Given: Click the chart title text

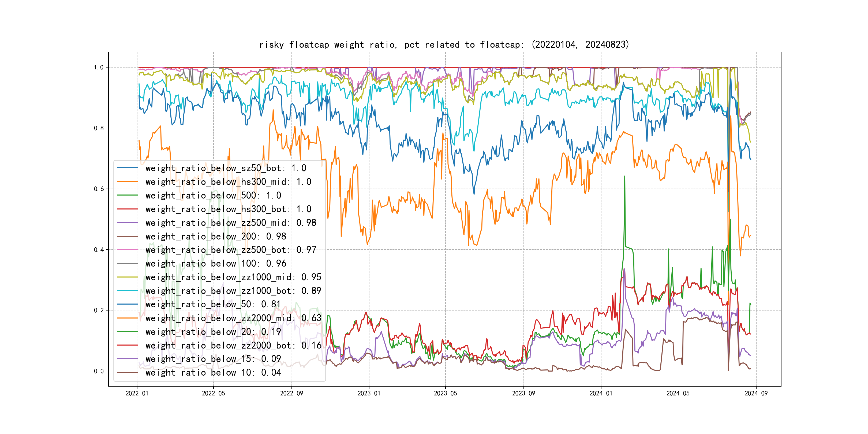Looking at the screenshot, I should (444, 44).
